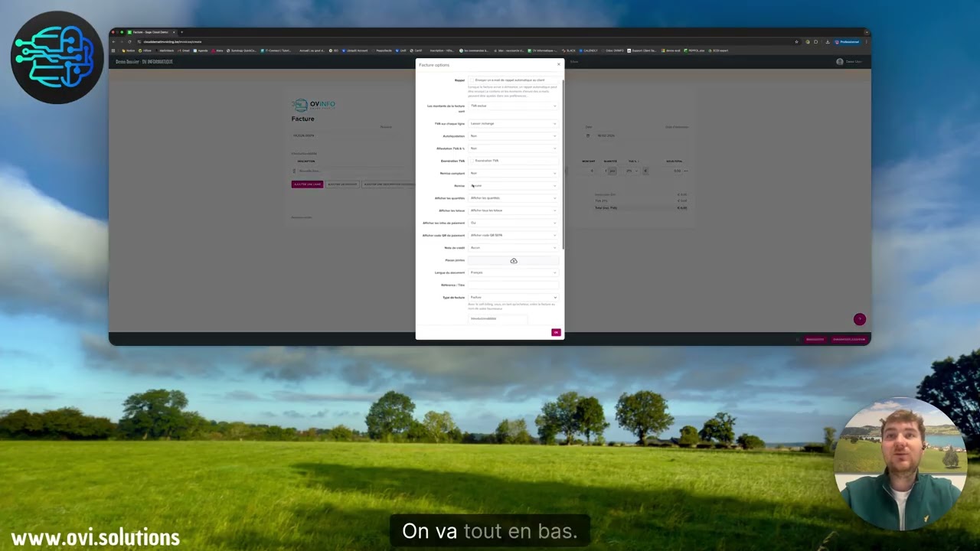Open the PEPPOL bookmark

point(694,51)
